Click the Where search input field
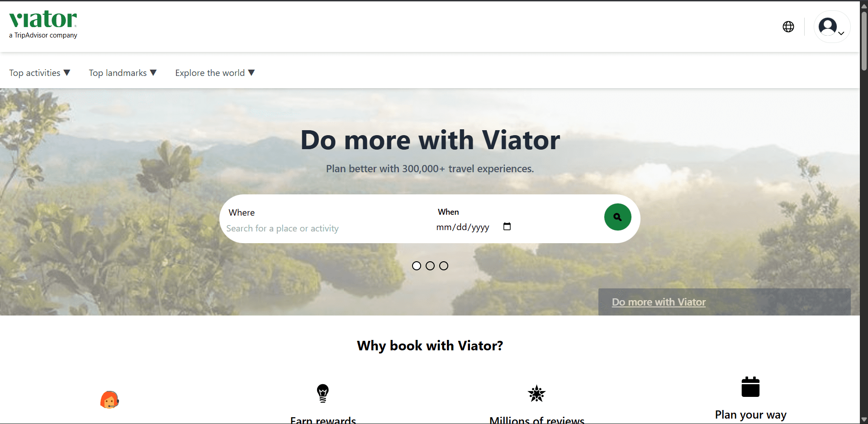This screenshot has height=424, width=868. 323,228
